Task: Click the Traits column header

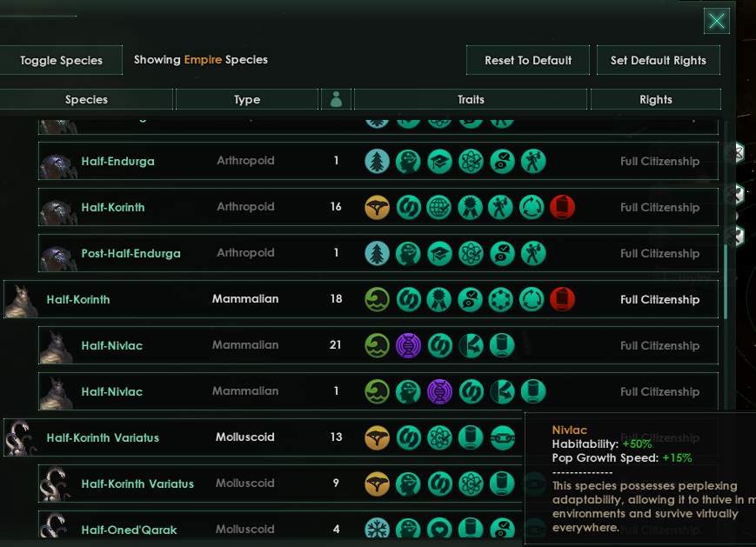Action: tap(471, 99)
